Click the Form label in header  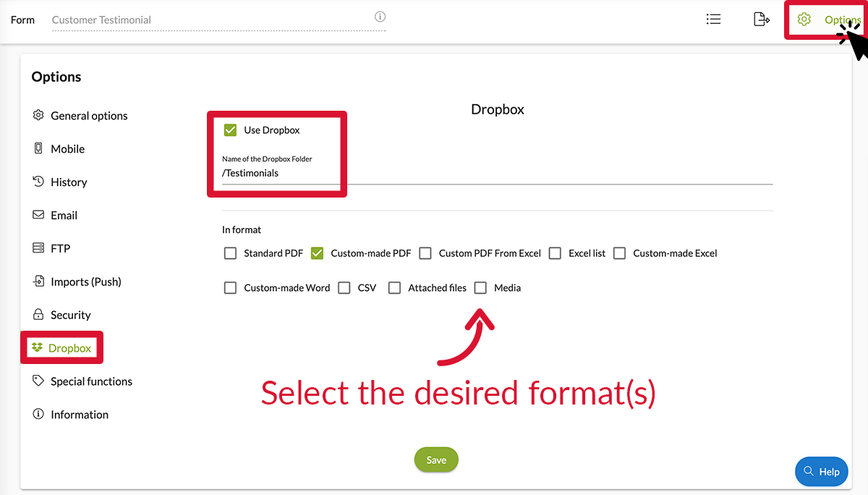22,20
